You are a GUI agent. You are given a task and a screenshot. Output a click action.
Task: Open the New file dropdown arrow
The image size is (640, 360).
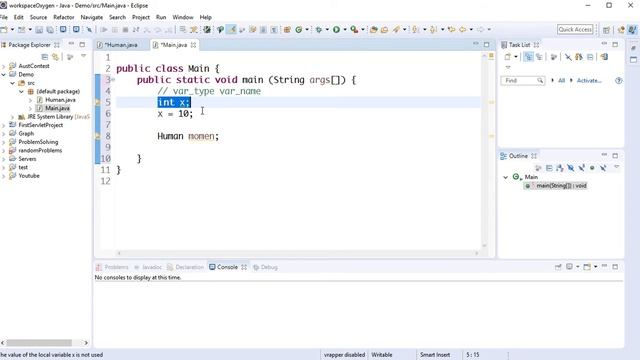point(12,29)
